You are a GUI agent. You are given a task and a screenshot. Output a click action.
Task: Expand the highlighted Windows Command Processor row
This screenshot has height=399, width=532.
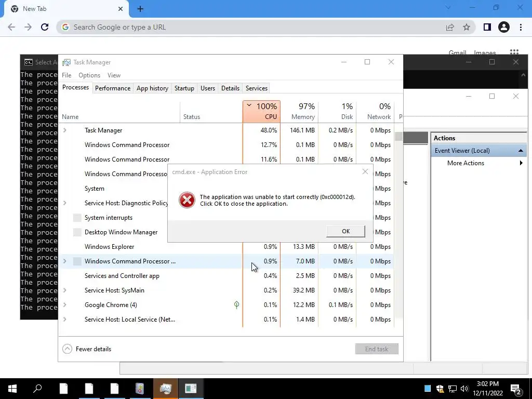pos(65,261)
